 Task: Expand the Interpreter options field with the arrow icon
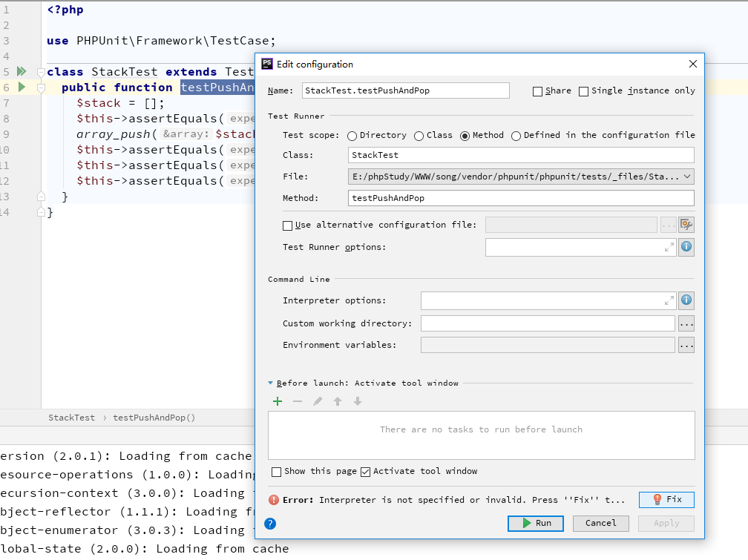point(669,300)
